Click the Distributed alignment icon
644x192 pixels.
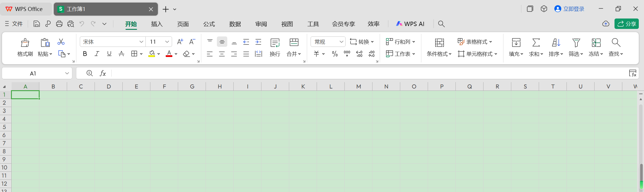pos(259,54)
